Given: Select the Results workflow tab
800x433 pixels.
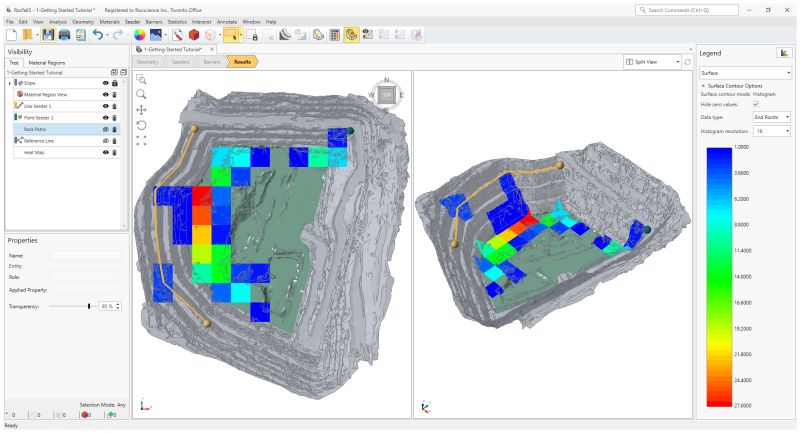Looking at the screenshot, I should pyautogui.click(x=242, y=62).
